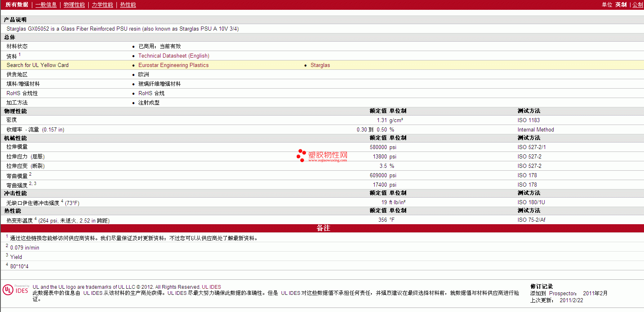
Task: Select the flexural strength value 17400
Action: click(x=380, y=185)
